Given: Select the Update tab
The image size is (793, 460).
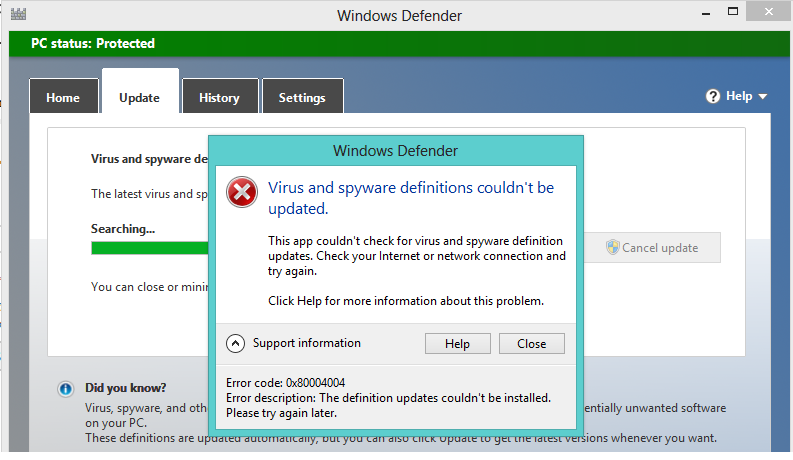Looking at the screenshot, I should click(140, 91).
